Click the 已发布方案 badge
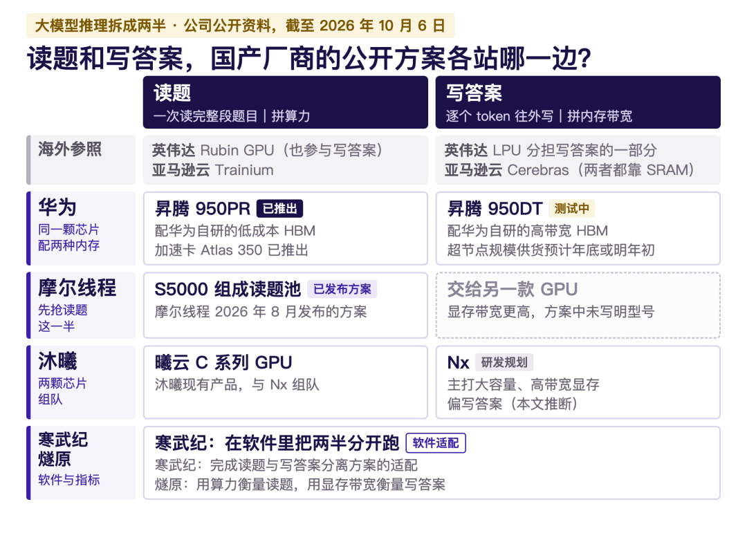Screen dimensions: 747x560 coord(342,289)
